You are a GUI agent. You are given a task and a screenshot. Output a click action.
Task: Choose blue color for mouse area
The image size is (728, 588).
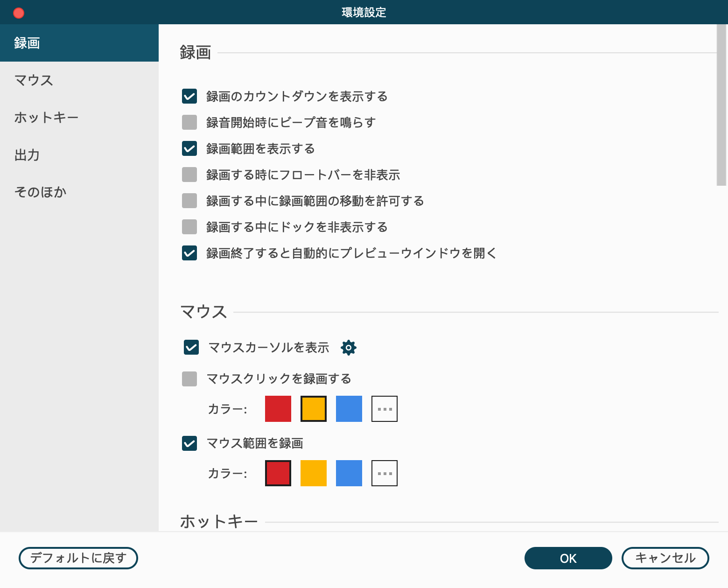coord(349,473)
